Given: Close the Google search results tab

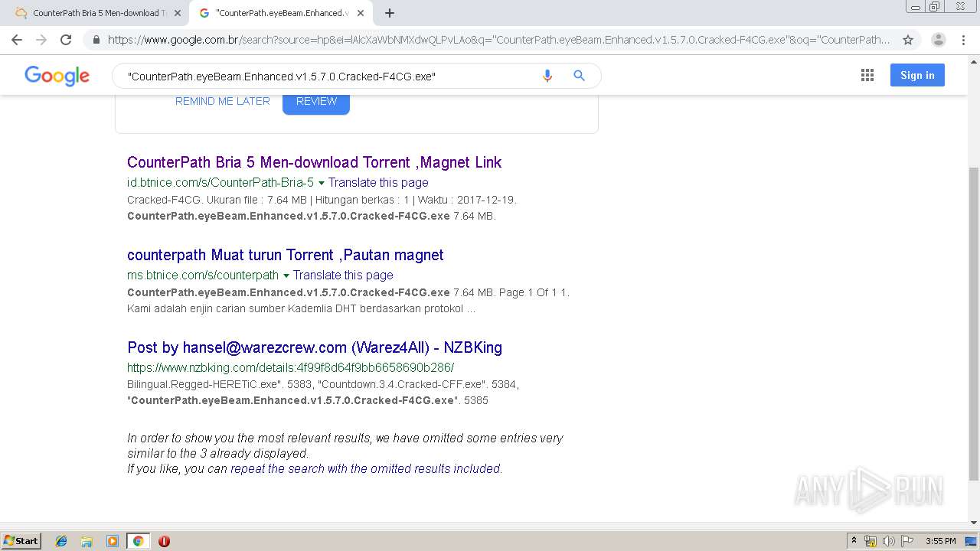Looking at the screenshot, I should pyautogui.click(x=361, y=13).
